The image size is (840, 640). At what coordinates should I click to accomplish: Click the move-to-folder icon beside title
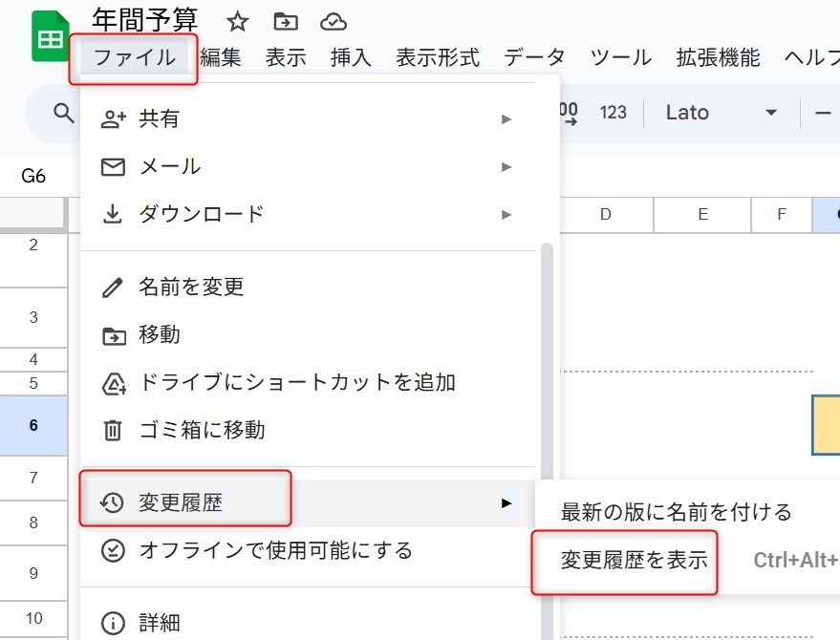(286, 22)
